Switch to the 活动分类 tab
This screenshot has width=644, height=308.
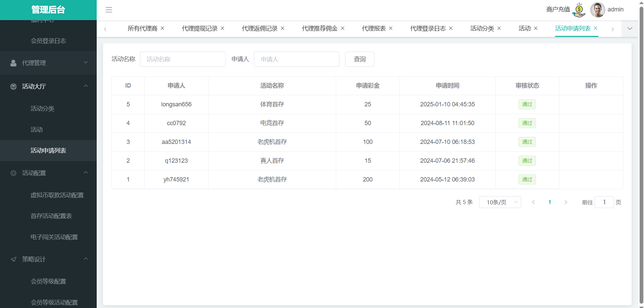click(x=482, y=29)
